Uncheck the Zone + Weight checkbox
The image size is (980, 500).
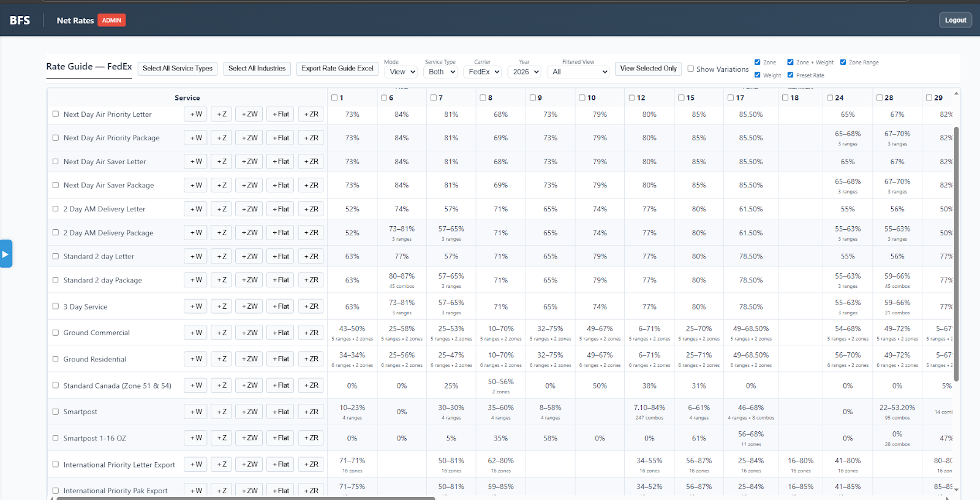(791, 62)
